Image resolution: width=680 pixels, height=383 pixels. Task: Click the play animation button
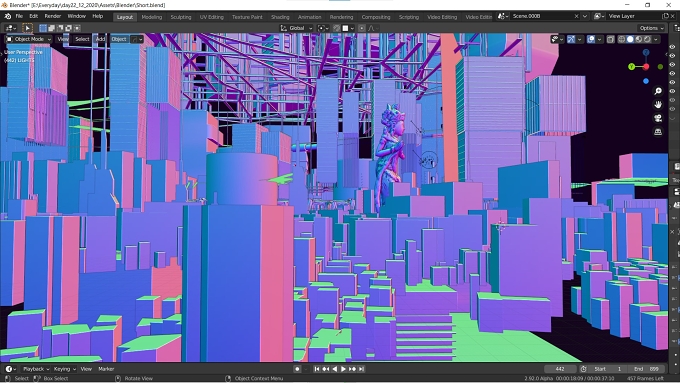pos(343,369)
